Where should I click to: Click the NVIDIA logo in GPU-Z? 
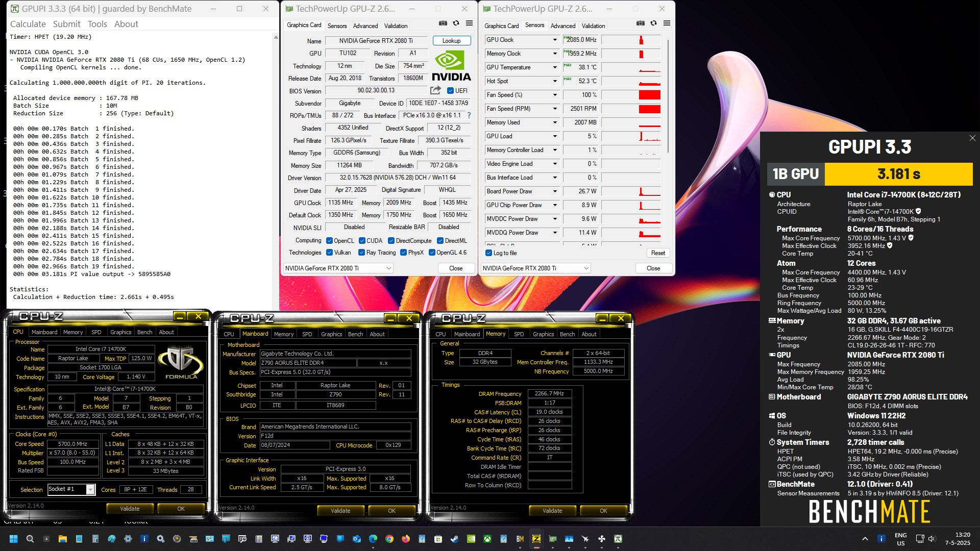pos(451,66)
